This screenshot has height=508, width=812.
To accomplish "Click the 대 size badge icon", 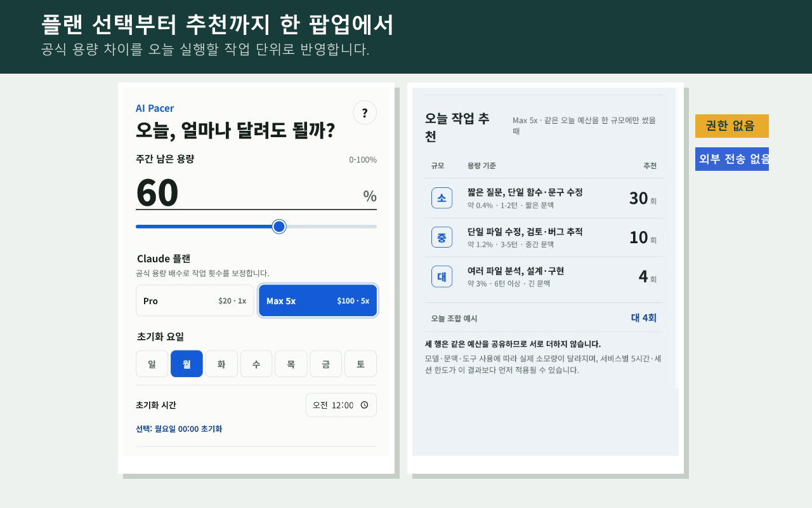I will point(442,276).
